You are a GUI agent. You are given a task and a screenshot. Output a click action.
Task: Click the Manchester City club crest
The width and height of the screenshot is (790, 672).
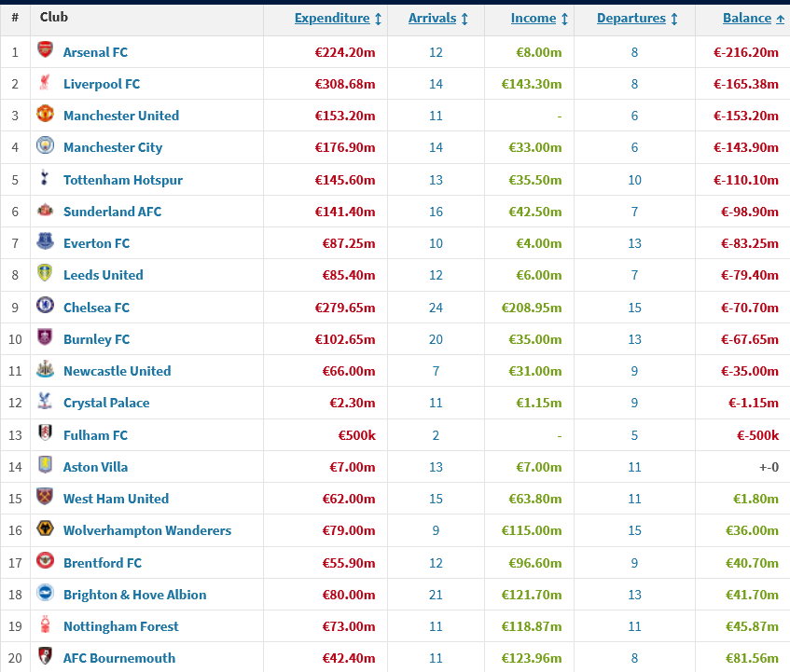45,145
